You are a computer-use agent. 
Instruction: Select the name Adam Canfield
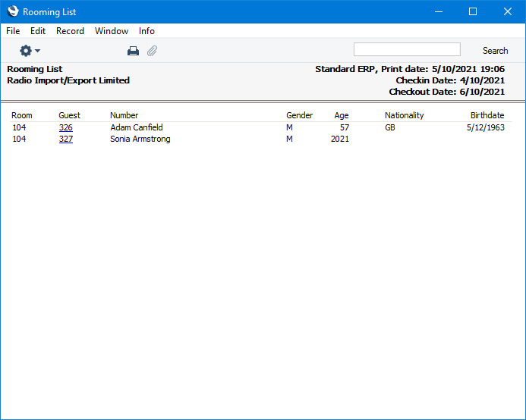pos(137,127)
